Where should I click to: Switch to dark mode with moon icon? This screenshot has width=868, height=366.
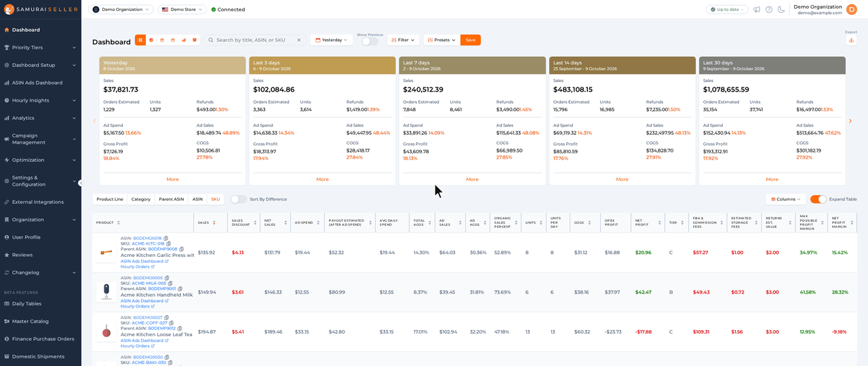pos(781,9)
